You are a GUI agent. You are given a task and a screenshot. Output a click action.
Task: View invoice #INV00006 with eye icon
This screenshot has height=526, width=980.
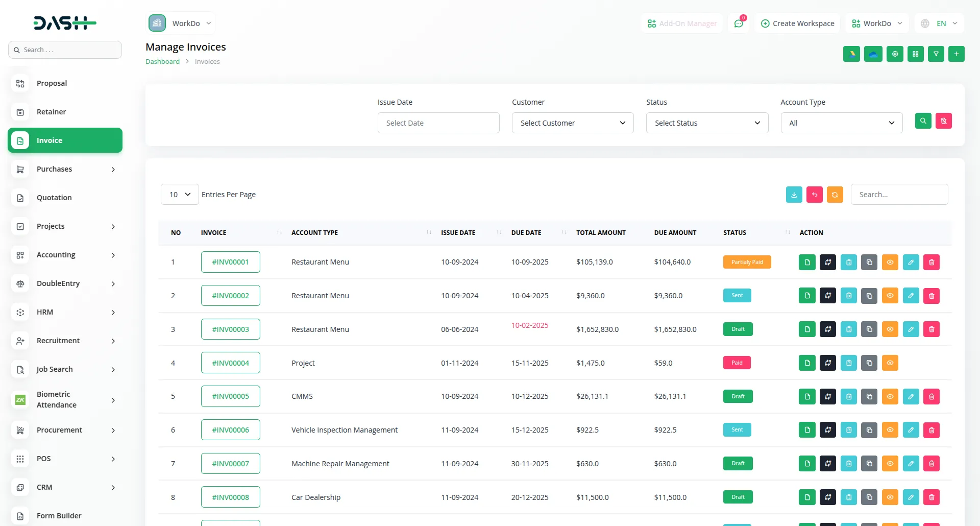click(890, 430)
